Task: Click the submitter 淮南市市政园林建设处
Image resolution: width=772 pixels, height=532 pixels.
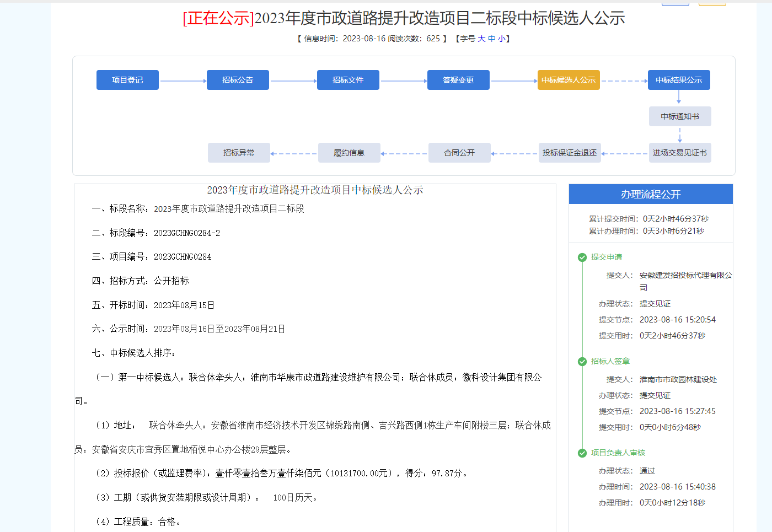Action: coord(678,379)
